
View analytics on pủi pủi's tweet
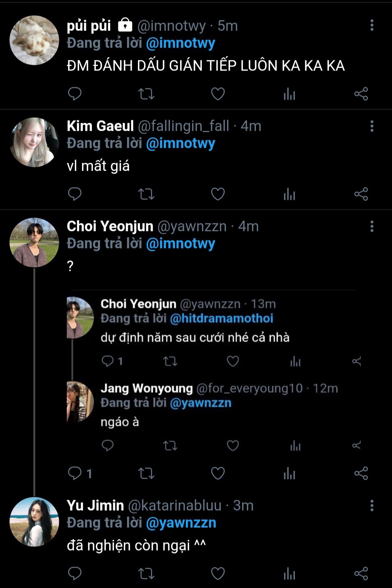(x=289, y=94)
